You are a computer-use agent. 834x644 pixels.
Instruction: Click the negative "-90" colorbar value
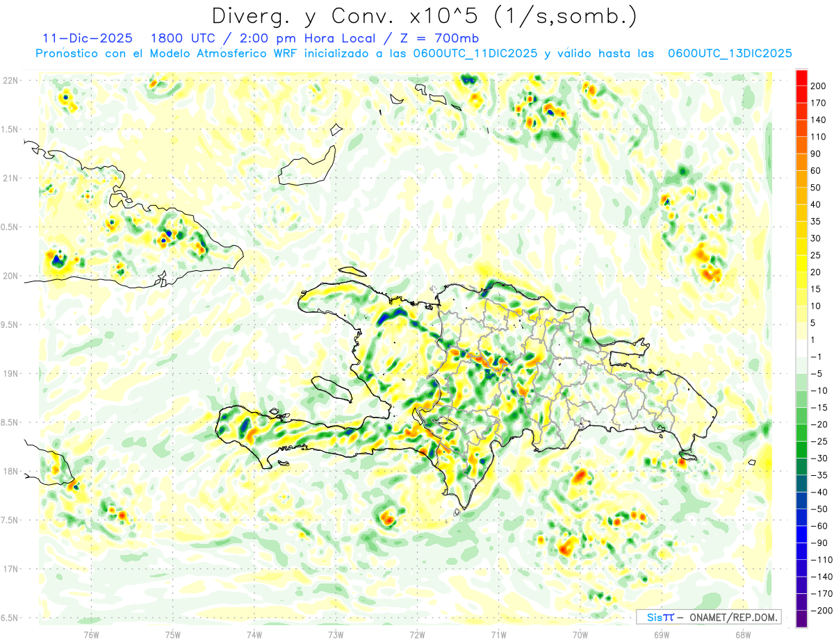819,543
